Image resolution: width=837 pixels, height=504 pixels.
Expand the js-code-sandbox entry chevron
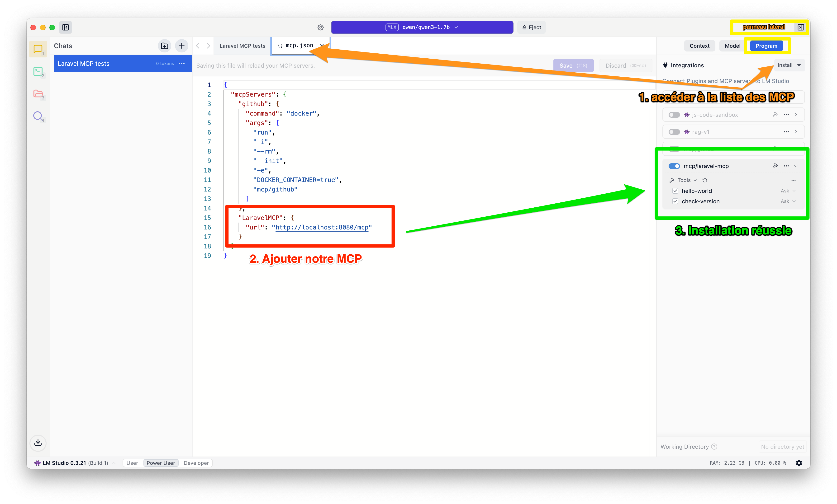pyautogui.click(x=796, y=115)
